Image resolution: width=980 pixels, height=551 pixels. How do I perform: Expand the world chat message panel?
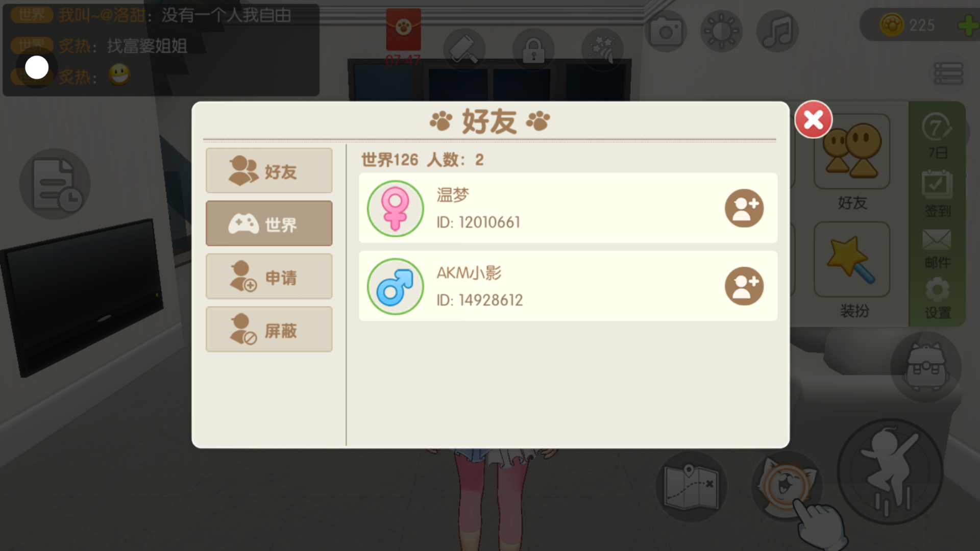tap(161, 49)
